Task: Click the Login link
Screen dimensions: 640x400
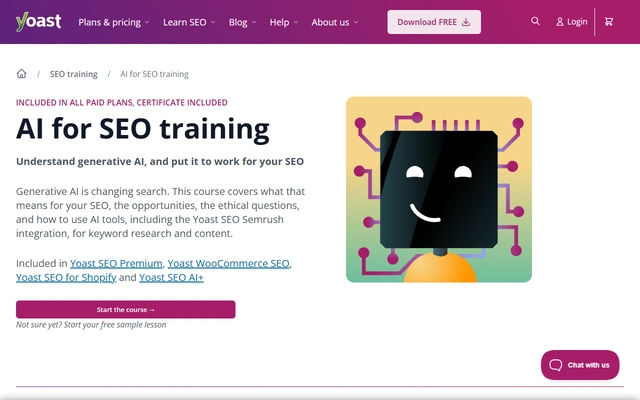Action: (x=571, y=22)
